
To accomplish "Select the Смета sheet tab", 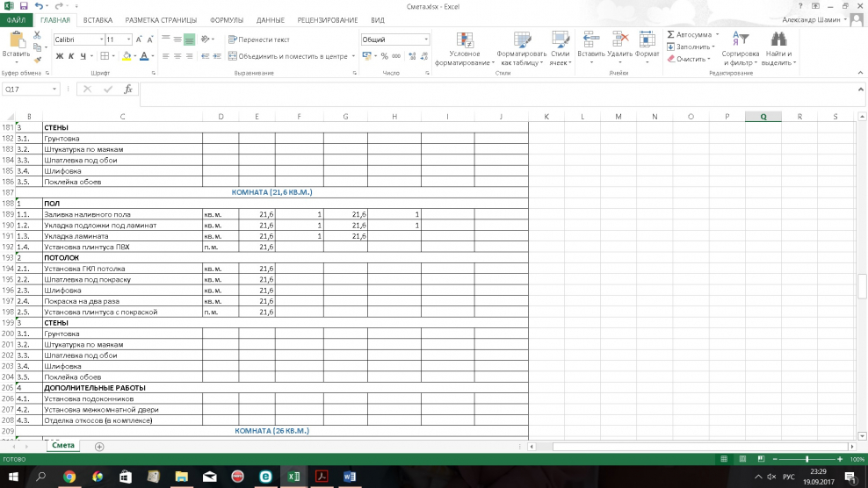I will tap(62, 446).
